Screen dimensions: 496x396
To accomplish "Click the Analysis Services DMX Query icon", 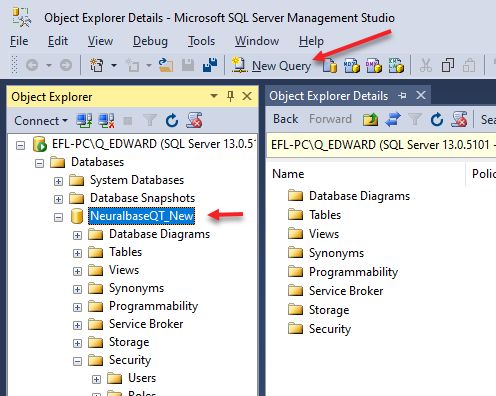I will click(374, 65).
